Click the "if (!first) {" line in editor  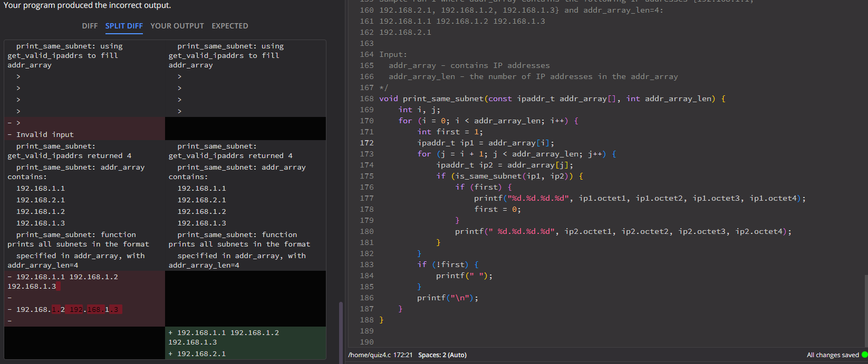448,264
